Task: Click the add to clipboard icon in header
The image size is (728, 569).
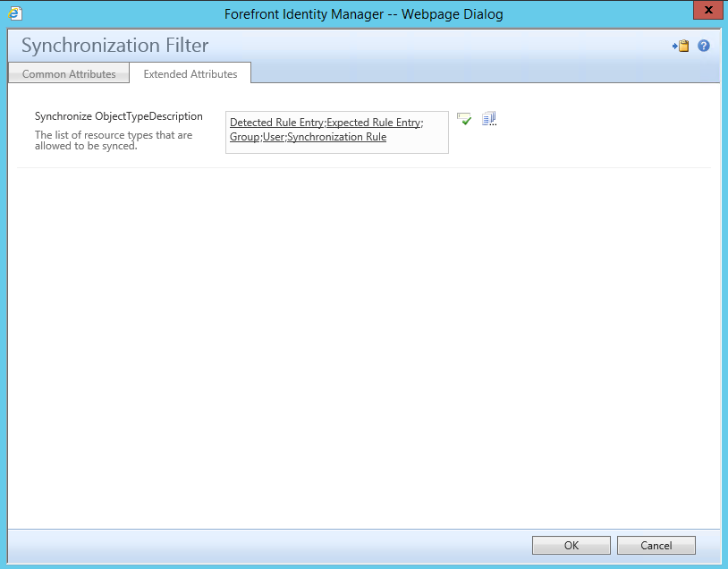Action: pyautogui.click(x=681, y=46)
